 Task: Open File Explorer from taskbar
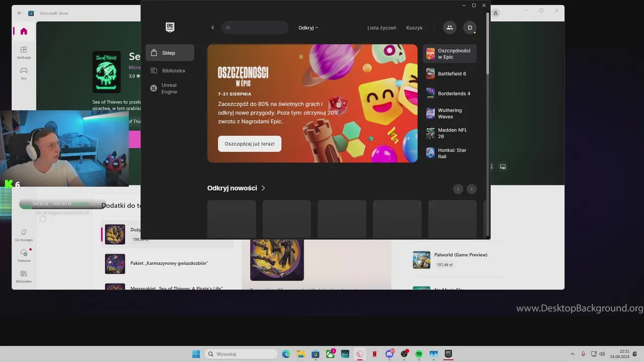coord(300,354)
